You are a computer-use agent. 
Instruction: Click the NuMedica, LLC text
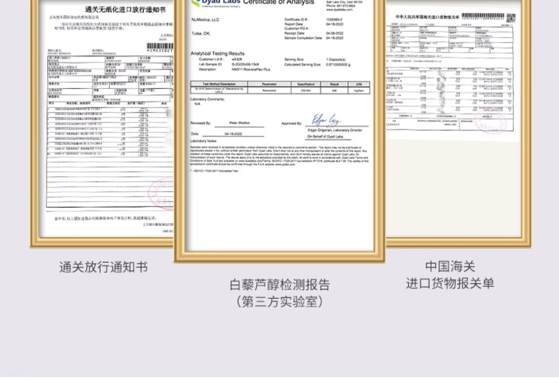205,20
